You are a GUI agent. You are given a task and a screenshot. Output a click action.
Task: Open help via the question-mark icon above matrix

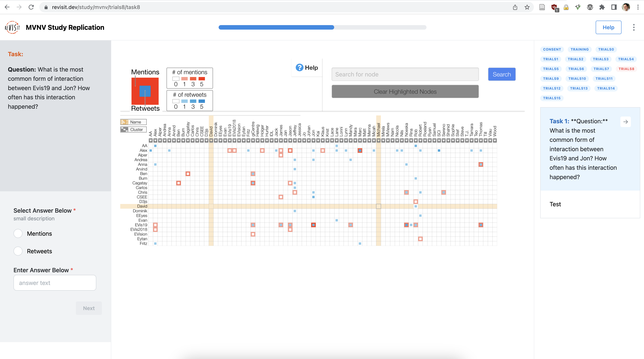coord(300,67)
